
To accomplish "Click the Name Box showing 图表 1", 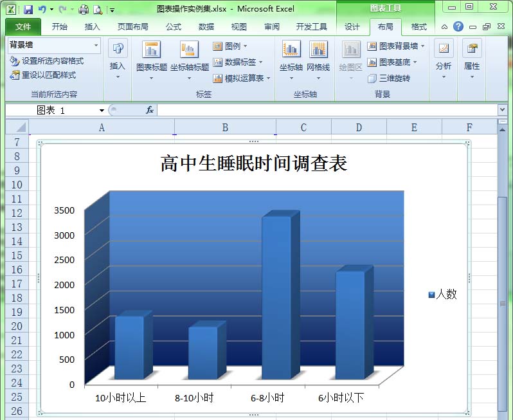I will 51,111.
